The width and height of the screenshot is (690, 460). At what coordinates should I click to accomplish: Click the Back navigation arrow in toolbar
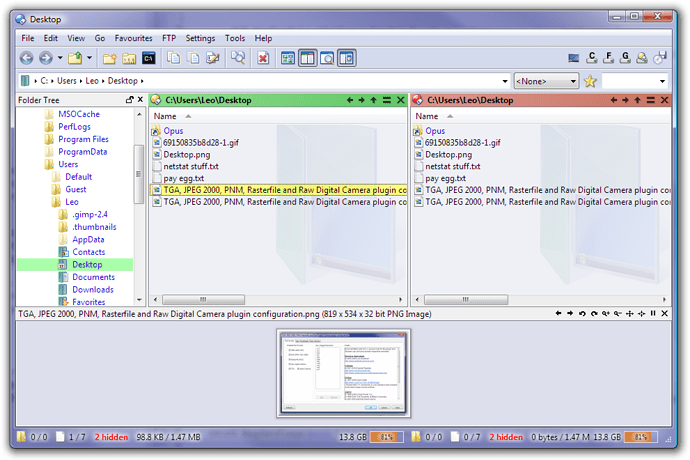pyautogui.click(x=27, y=58)
